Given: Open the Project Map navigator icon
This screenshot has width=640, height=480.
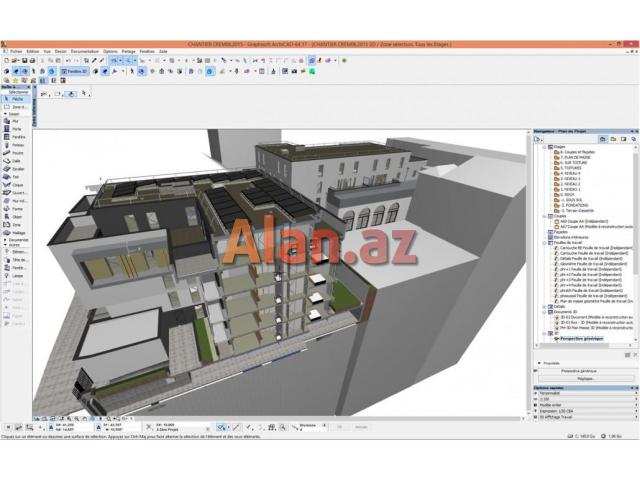Looking at the screenshot, I should pyautogui.click(x=602, y=139).
